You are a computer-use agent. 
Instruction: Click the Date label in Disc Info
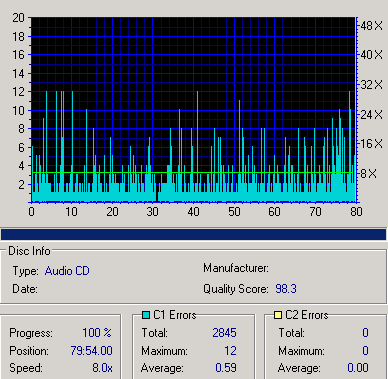[x=25, y=289]
